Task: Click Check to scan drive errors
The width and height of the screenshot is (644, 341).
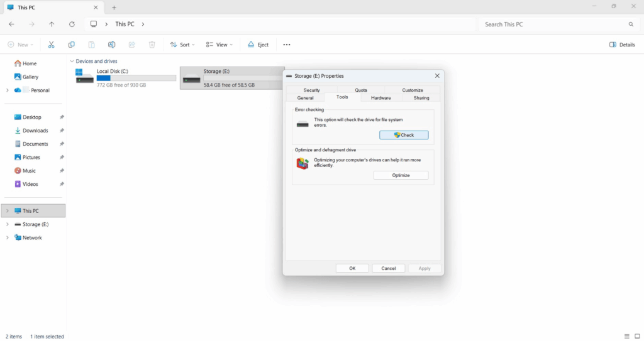Action: tap(404, 135)
